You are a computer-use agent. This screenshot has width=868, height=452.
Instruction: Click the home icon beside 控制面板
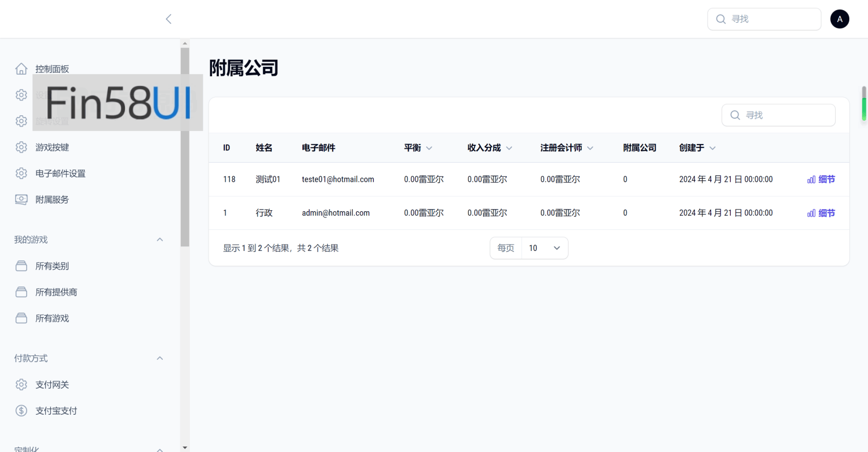(x=21, y=69)
